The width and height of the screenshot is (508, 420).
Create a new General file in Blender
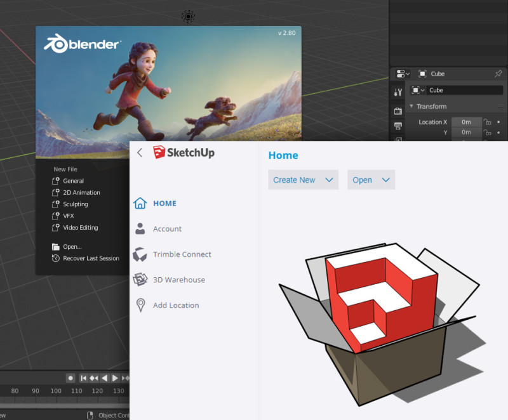[68, 181]
